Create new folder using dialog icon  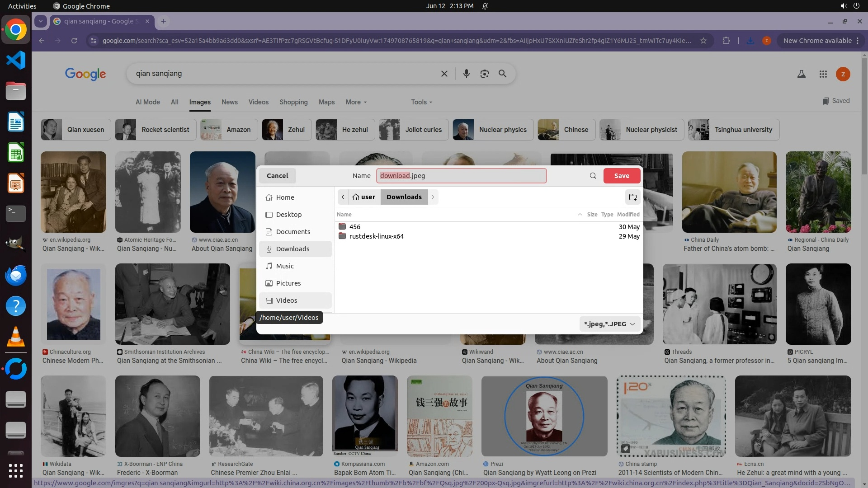[632, 197]
